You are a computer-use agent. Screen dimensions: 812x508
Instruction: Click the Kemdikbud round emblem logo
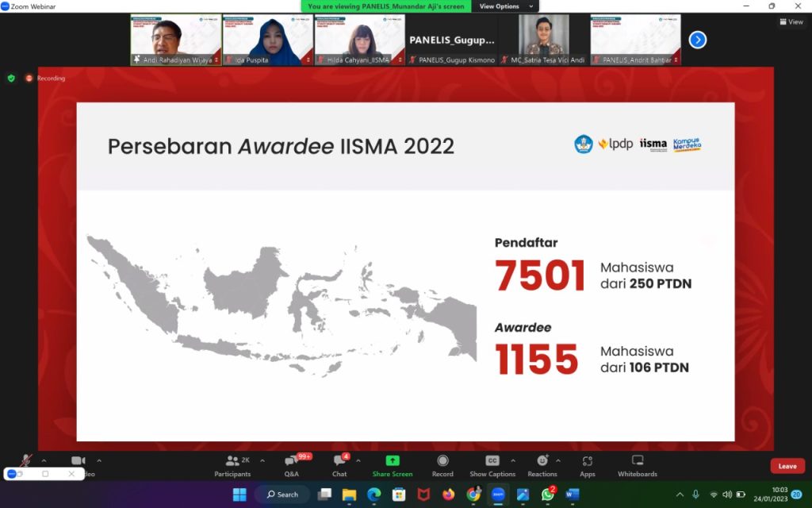584,144
